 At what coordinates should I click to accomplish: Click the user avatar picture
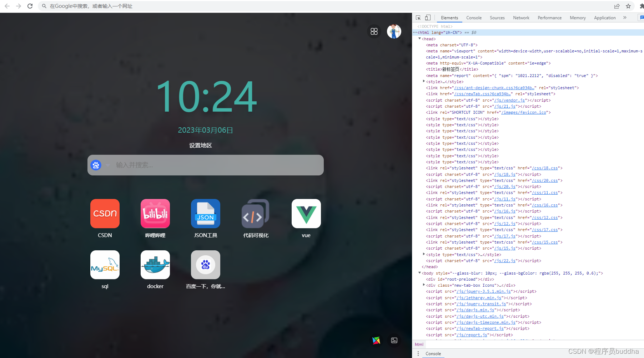tap(394, 31)
